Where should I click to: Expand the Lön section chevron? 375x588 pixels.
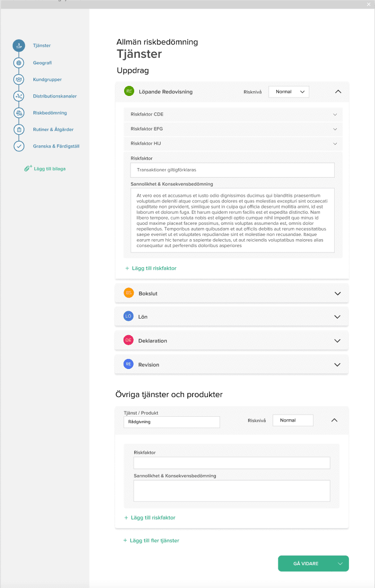click(337, 317)
